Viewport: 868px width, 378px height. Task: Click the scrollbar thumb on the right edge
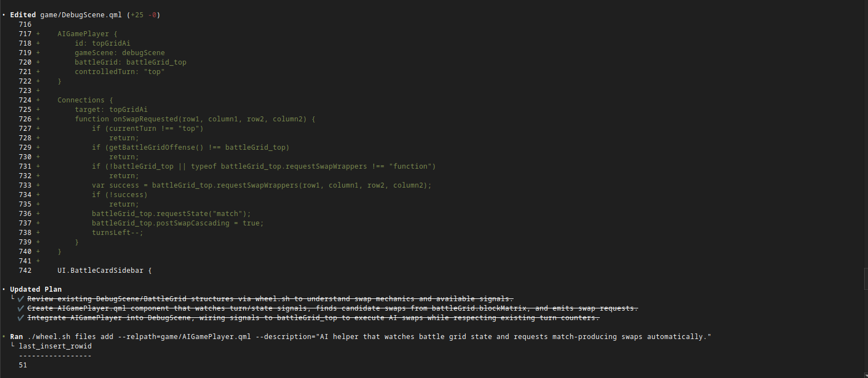pos(865,278)
